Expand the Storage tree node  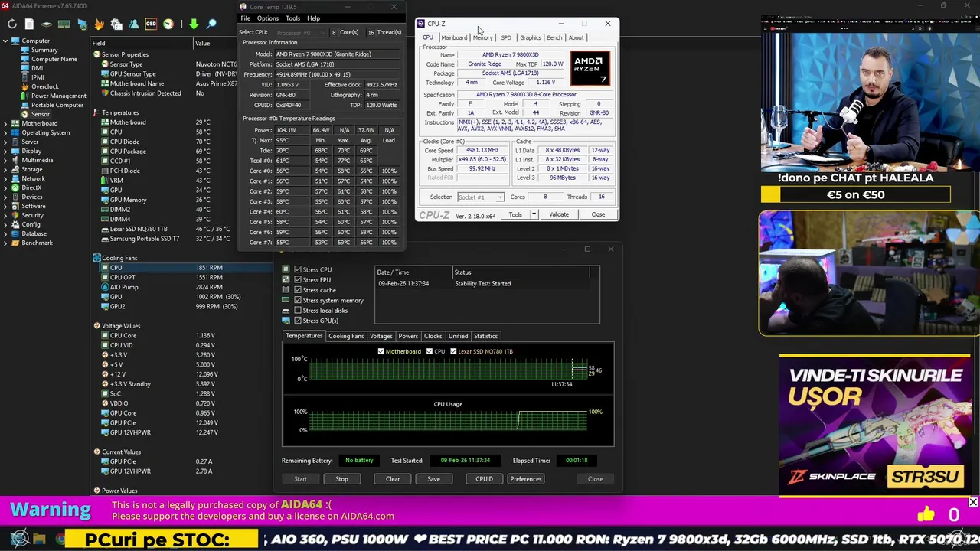pos(5,169)
